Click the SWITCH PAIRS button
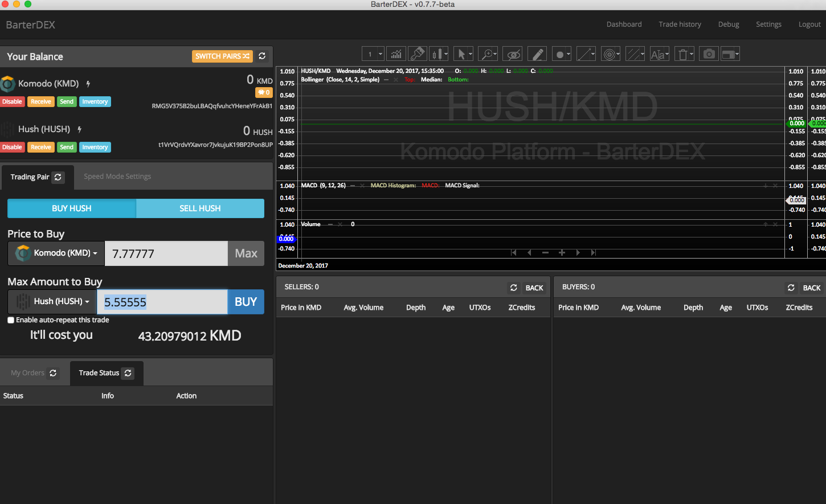 (x=222, y=56)
